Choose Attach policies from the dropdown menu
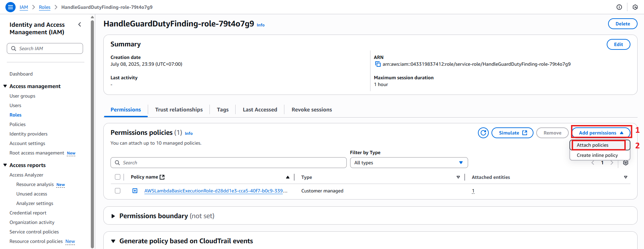This screenshot has width=644, height=249. tap(600, 145)
